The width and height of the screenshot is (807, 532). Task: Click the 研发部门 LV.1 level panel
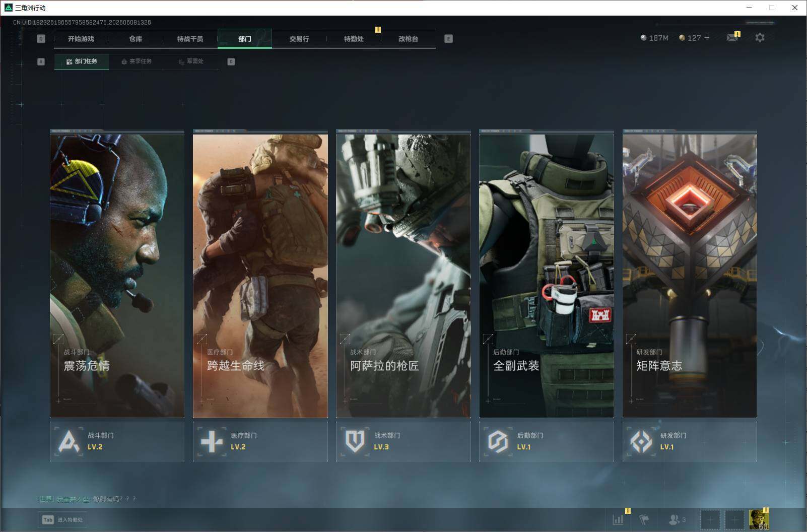(x=690, y=441)
